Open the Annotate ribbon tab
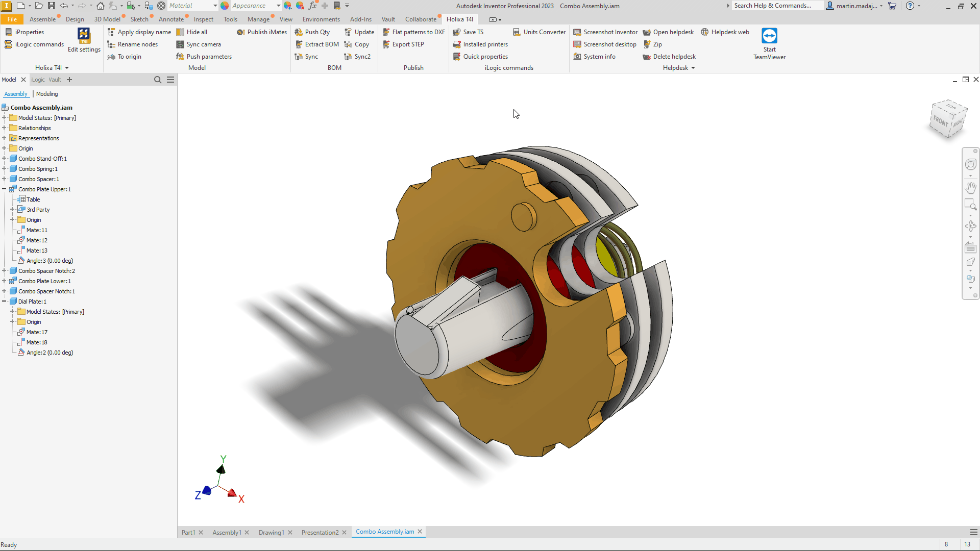Image resolution: width=980 pixels, height=551 pixels. click(171, 19)
